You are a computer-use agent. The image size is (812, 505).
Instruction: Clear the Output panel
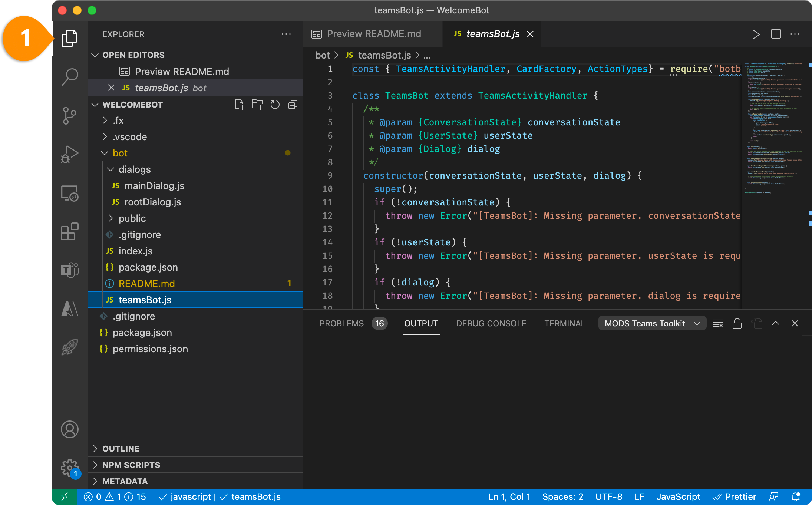(x=718, y=323)
